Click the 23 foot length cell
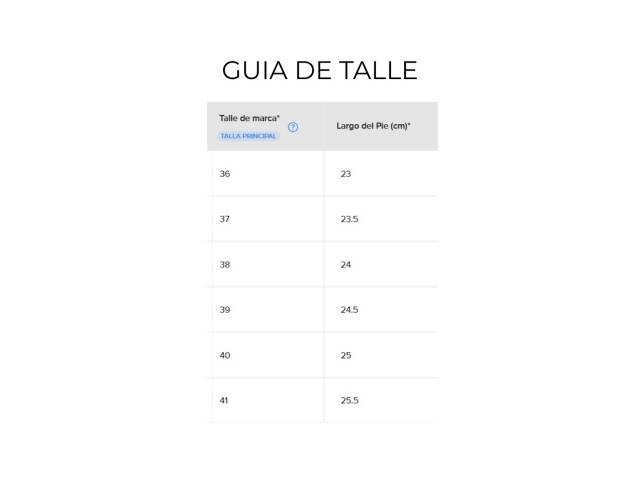The height and width of the screenshot is (480, 640). [346, 174]
